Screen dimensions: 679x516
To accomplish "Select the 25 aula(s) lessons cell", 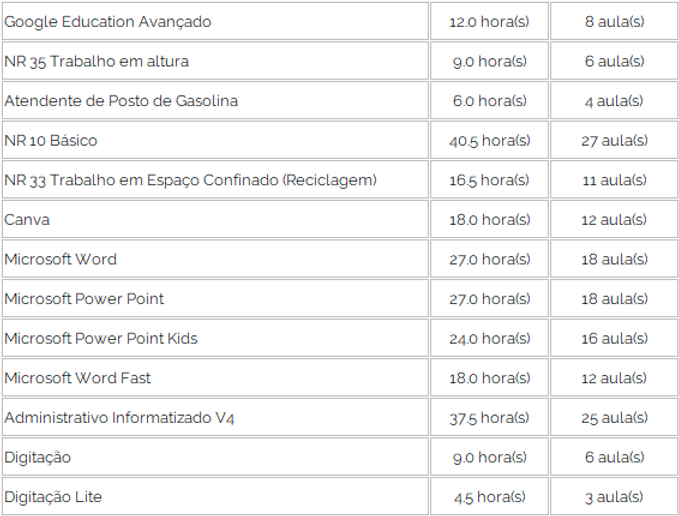I will tap(614, 417).
